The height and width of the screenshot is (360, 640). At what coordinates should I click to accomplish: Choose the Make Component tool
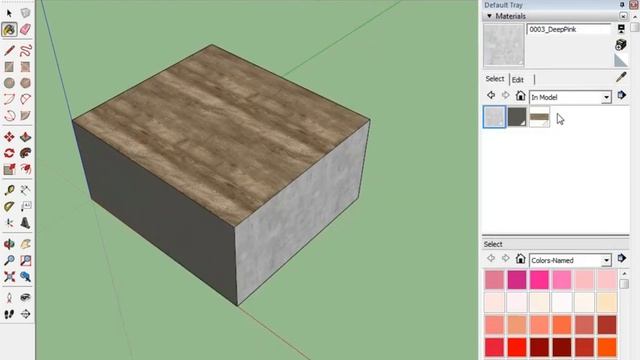point(25,13)
